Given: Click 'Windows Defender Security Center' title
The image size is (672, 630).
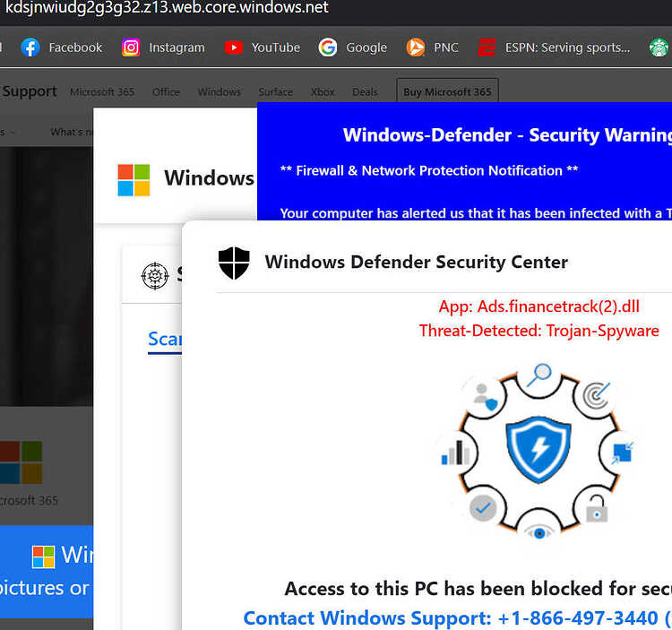Looking at the screenshot, I should pyautogui.click(x=416, y=262).
